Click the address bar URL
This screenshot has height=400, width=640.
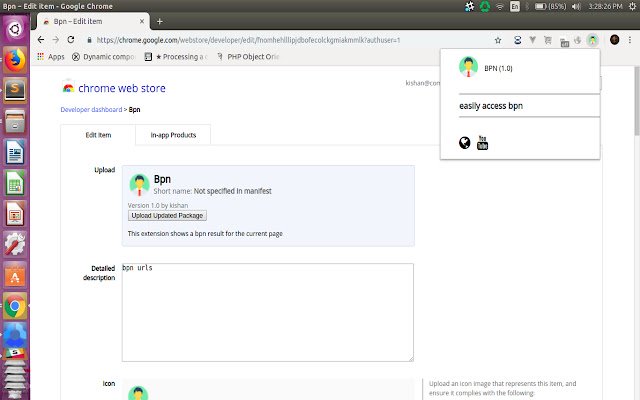[x=248, y=40]
